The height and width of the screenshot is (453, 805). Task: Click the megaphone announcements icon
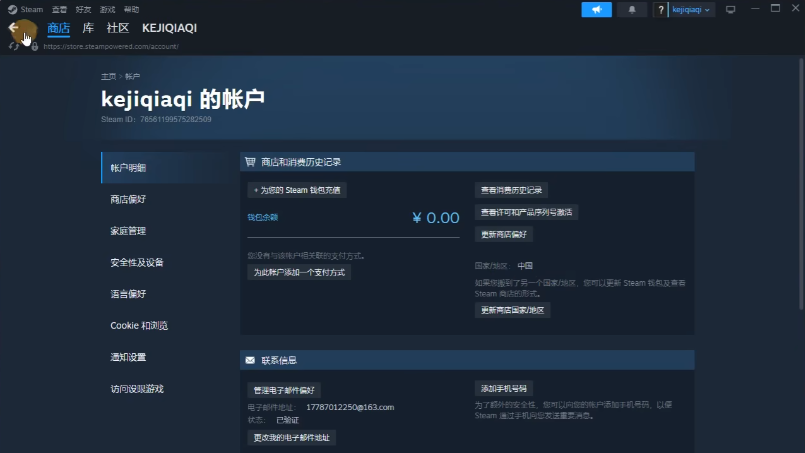(596, 9)
